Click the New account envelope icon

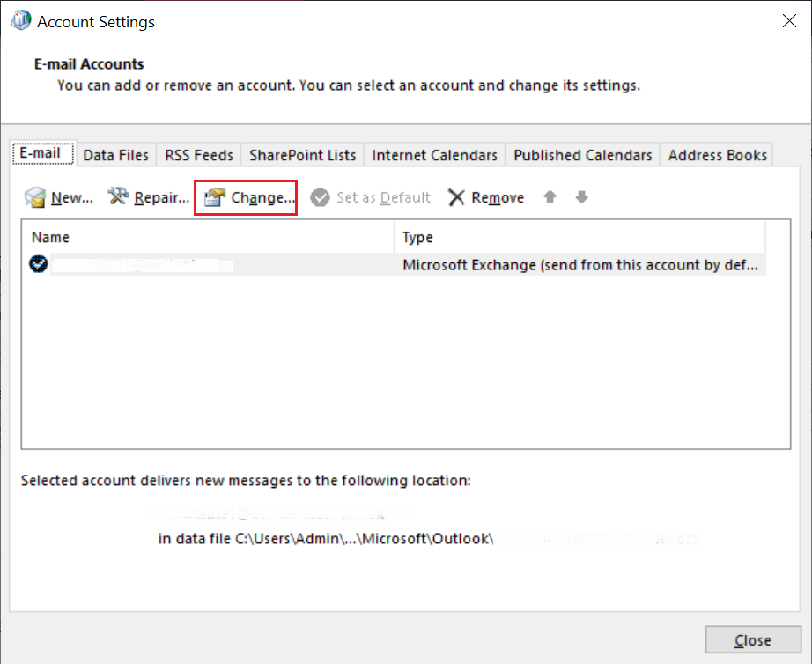click(x=34, y=197)
